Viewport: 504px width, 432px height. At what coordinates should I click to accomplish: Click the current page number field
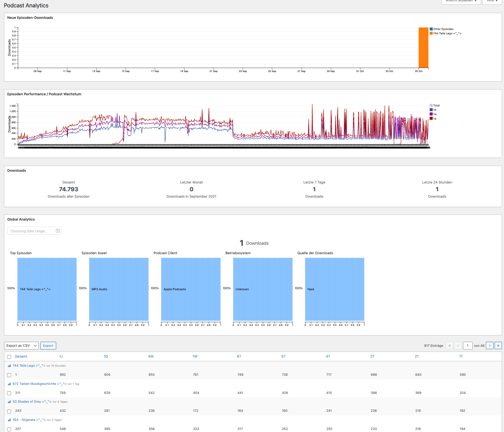(468, 345)
